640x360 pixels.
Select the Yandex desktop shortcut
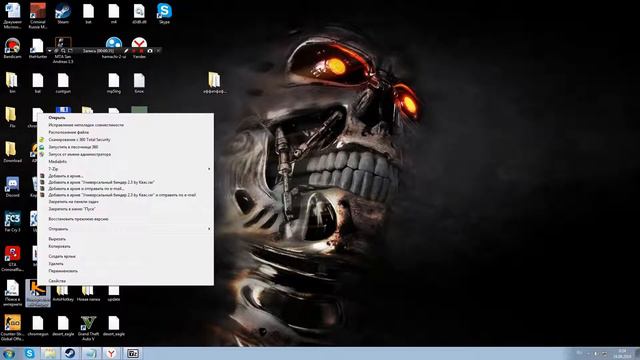139,48
